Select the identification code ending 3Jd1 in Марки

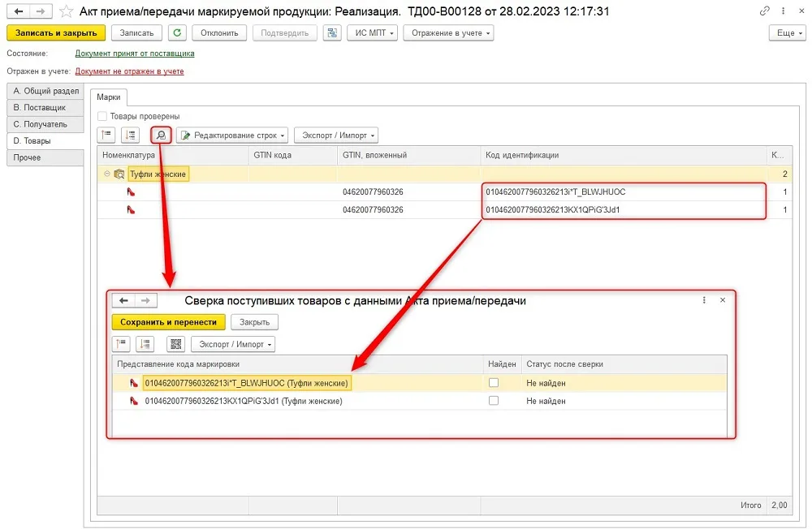(x=552, y=209)
